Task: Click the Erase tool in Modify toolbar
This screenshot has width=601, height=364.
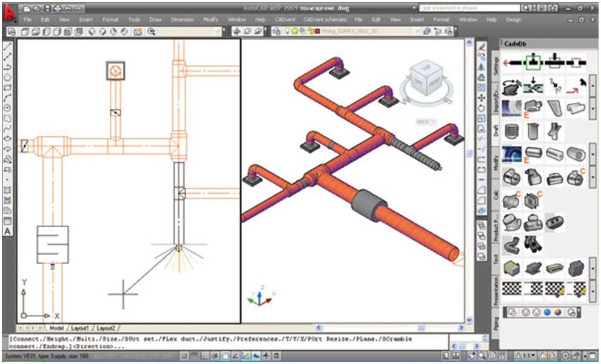Action: (x=482, y=47)
